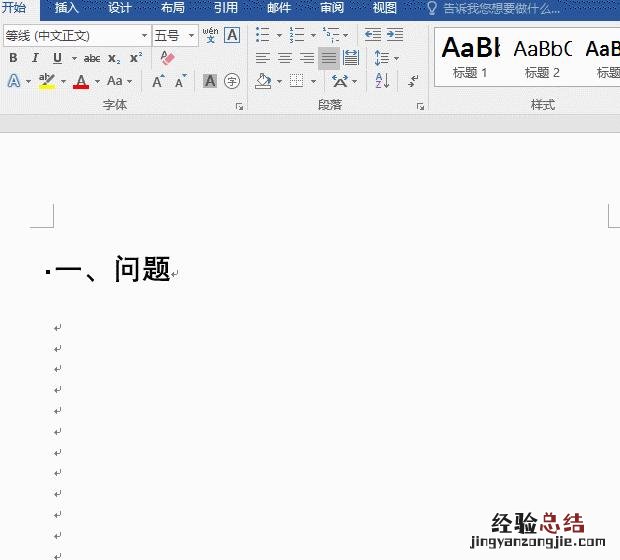
Task: Click the Phonetic Guide wén icon
Action: point(210,35)
